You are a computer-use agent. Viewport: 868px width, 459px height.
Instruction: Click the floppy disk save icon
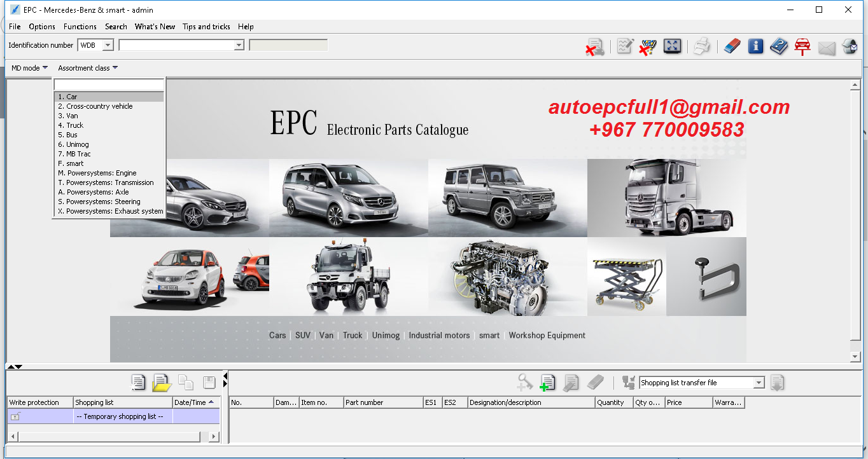(209, 382)
